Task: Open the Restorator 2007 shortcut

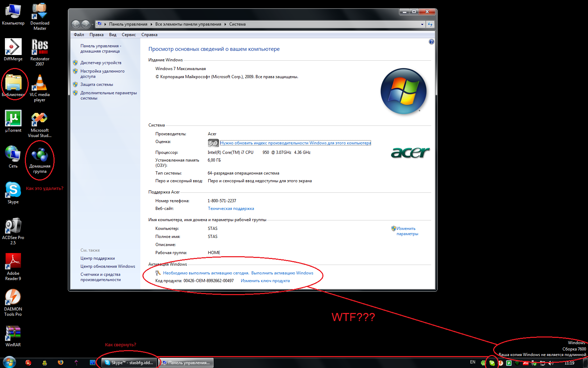Action: pos(40,48)
